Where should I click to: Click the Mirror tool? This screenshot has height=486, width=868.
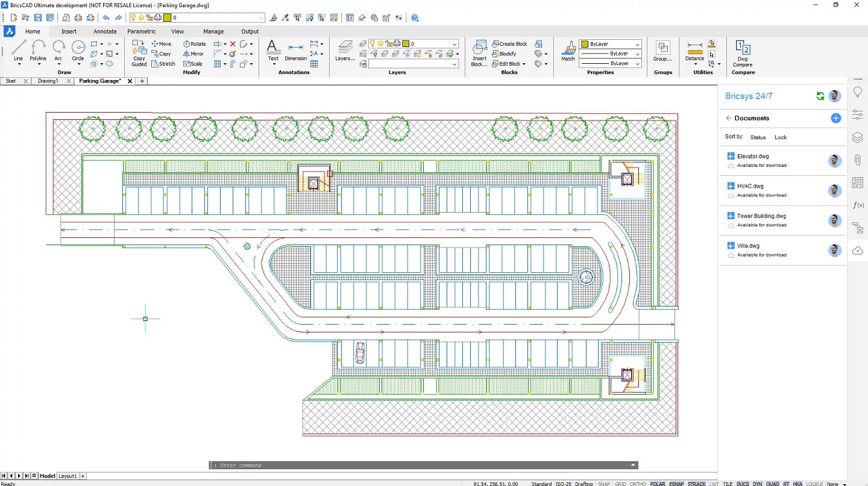pyautogui.click(x=194, y=54)
